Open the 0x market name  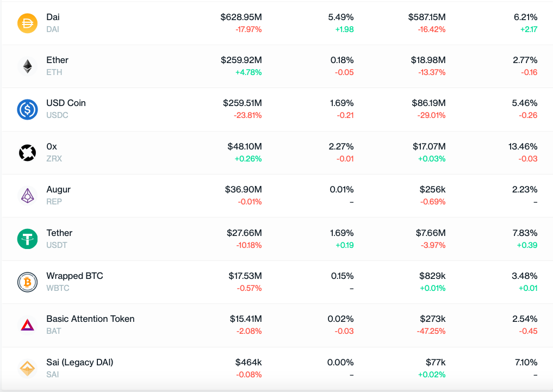click(x=52, y=146)
